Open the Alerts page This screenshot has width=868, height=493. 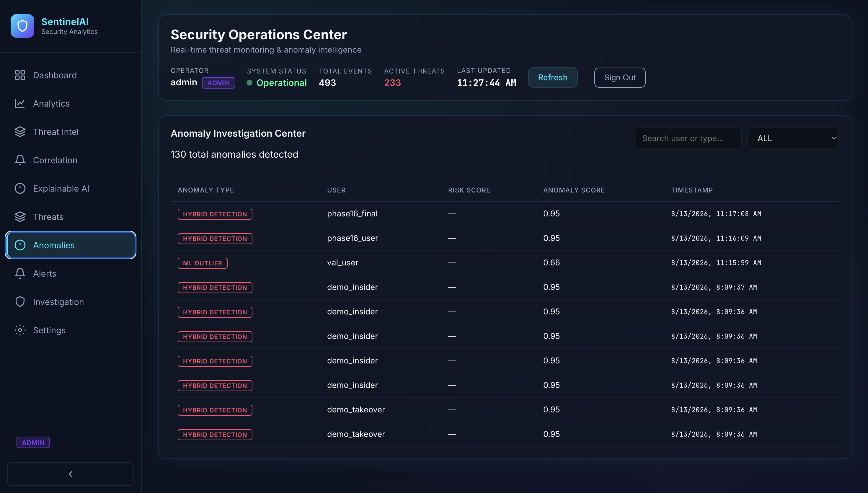[x=71, y=274]
